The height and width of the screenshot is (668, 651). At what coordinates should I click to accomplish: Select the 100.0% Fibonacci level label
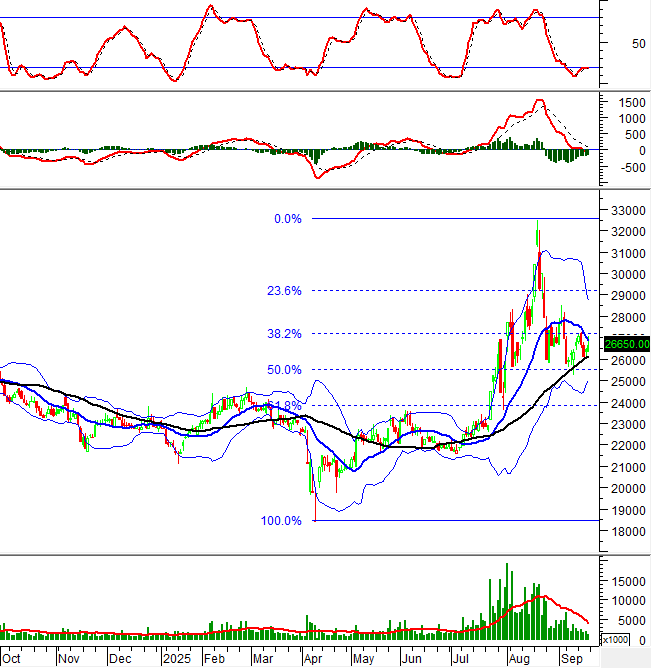coord(281,521)
